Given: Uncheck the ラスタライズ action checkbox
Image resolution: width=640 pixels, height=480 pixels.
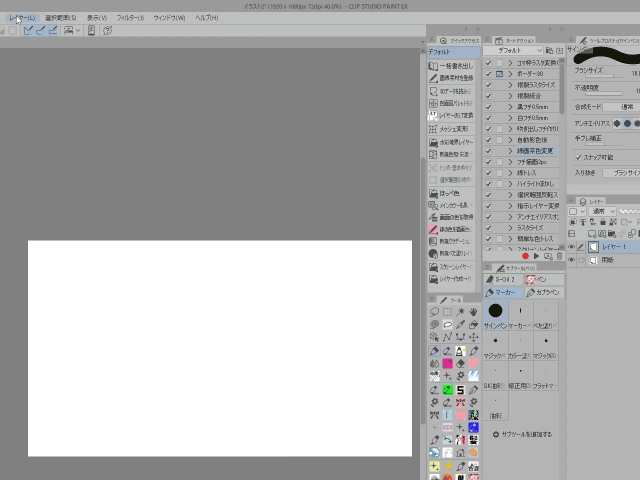Looking at the screenshot, I should coord(488,228).
